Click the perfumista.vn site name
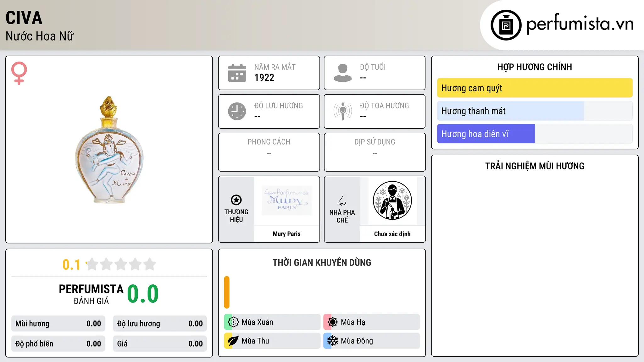644x362 pixels. pos(580,24)
